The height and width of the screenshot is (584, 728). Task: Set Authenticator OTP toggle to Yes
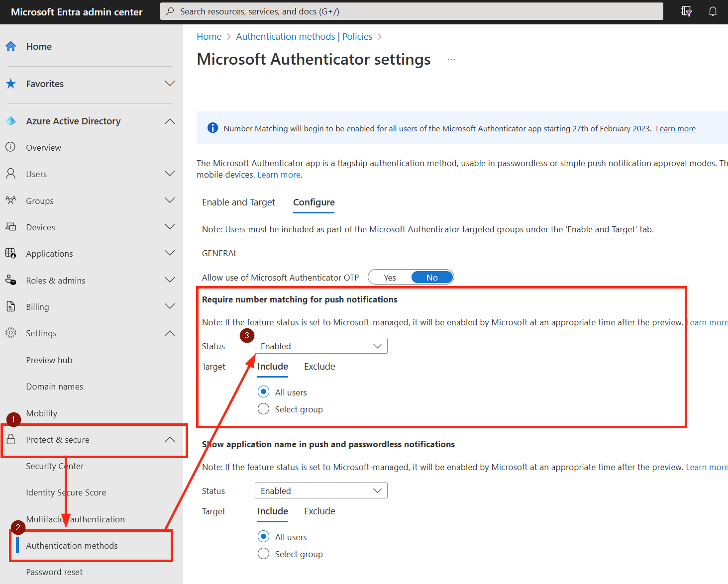[x=390, y=278]
